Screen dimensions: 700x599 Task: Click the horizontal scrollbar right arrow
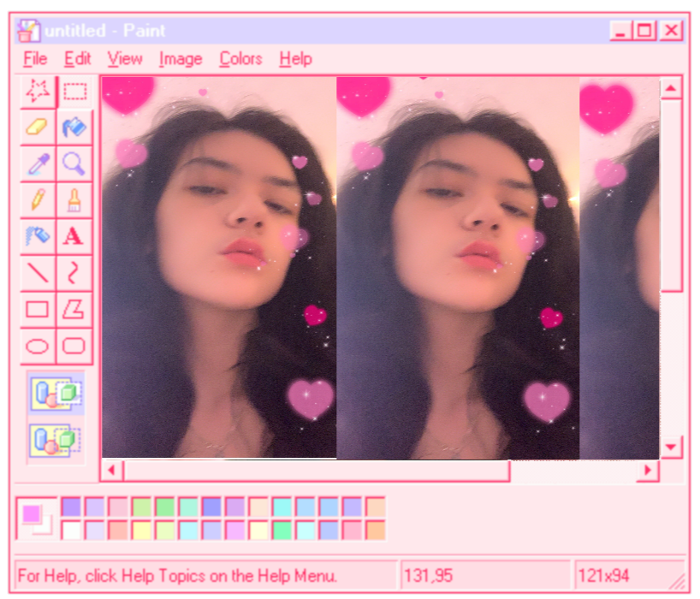(x=648, y=470)
